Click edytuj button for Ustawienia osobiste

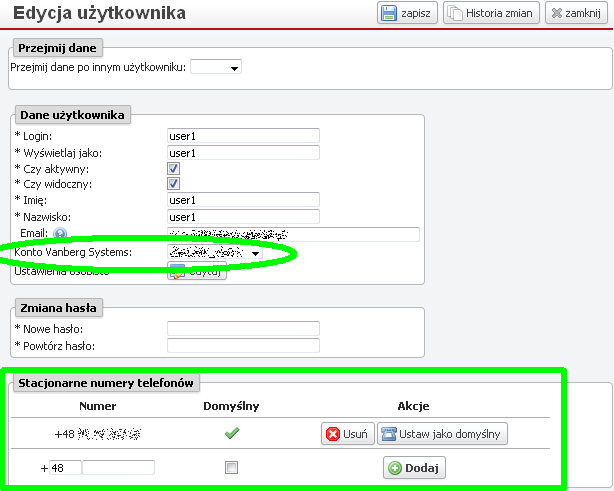(x=196, y=271)
